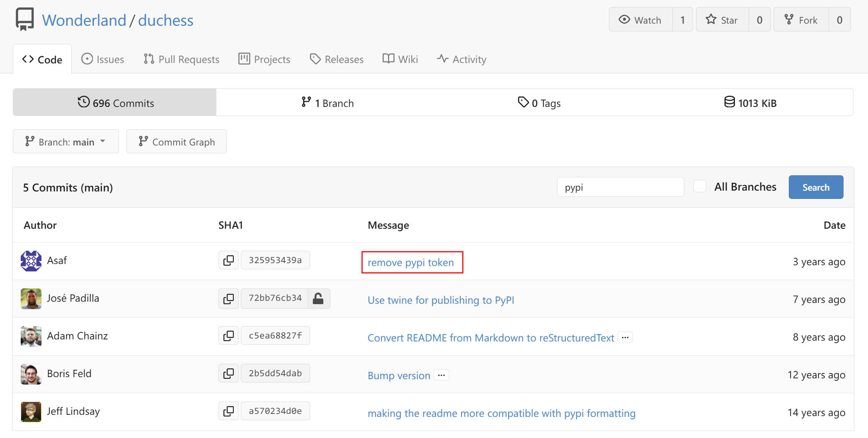Click the repository icon beside Wonderland
The image size is (868, 438).
[x=24, y=19]
